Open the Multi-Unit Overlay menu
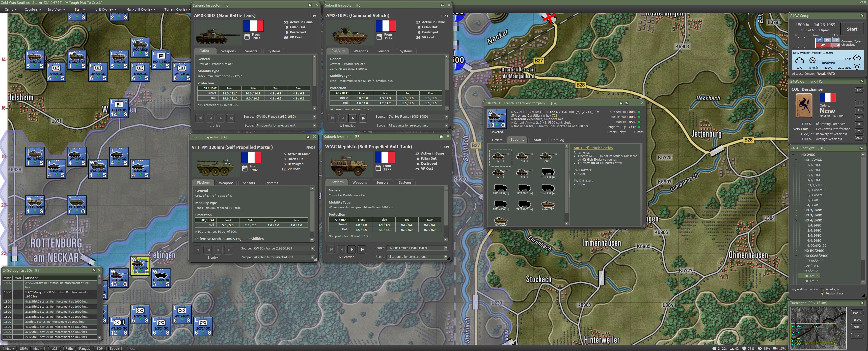This screenshot has height=351, width=868. 141,9
